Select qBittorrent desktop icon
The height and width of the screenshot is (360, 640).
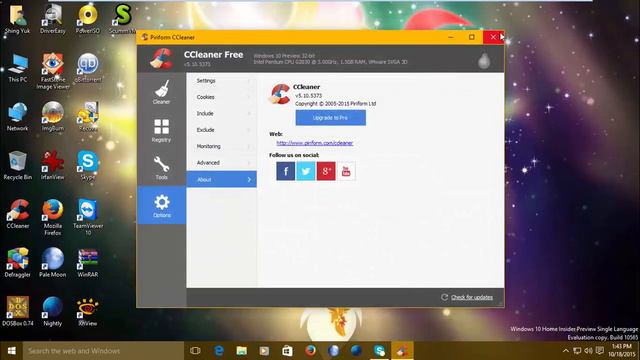click(88, 68)
